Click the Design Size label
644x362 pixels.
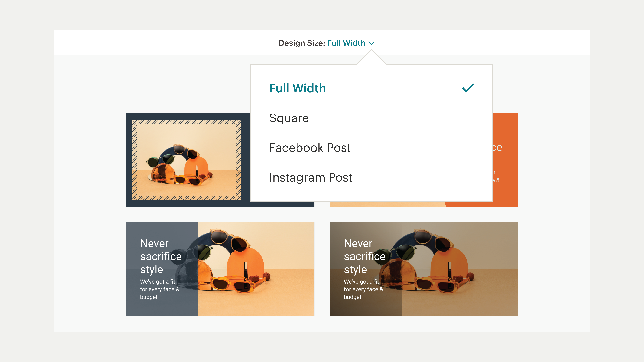[301, 43]
